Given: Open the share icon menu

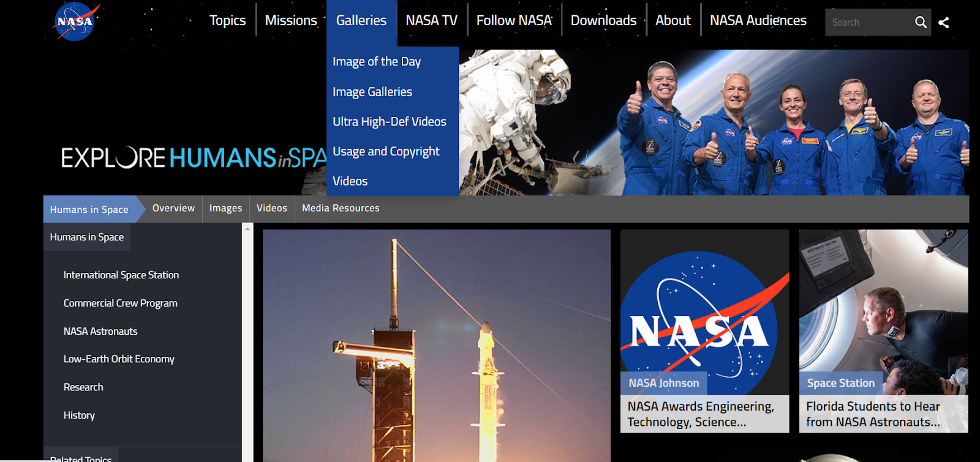Looking at the screenshot, I should click(944, 23).
